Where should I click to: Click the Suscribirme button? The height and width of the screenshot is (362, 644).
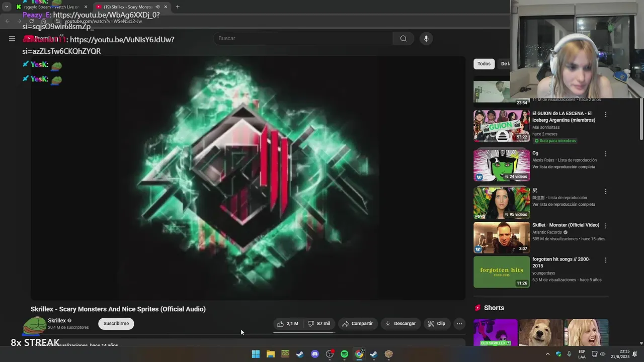point(116,323)
